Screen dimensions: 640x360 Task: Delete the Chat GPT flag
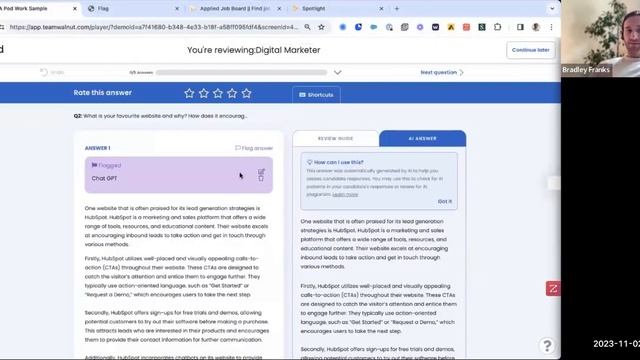pyautogui.click(x=261, y=178)
